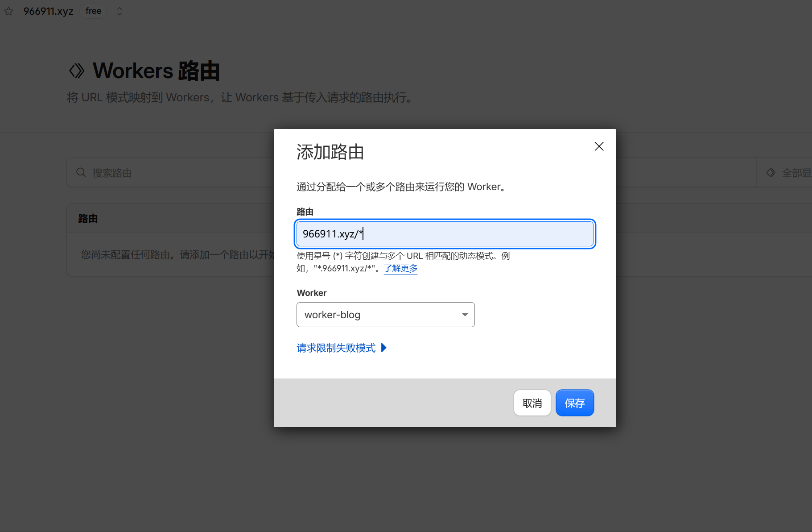The image size is (812, 532).
Task: Click the 取消 button
Action: click(x=532, y=403)
